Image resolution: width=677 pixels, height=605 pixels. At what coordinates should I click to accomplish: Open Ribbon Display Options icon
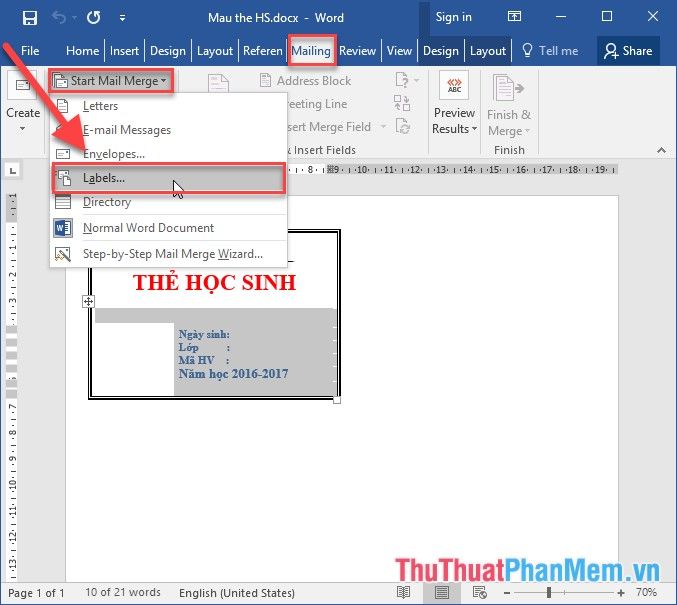point(514,17)
